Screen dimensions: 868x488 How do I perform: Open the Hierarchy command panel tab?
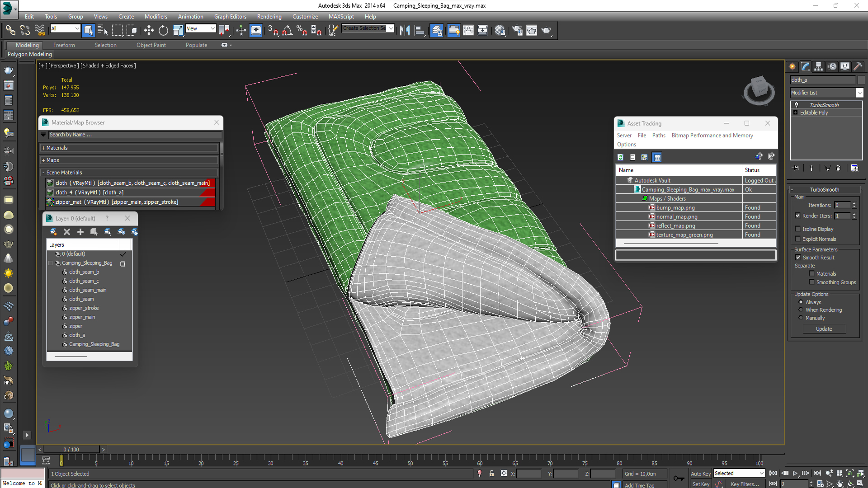click(x=818, y=66)
